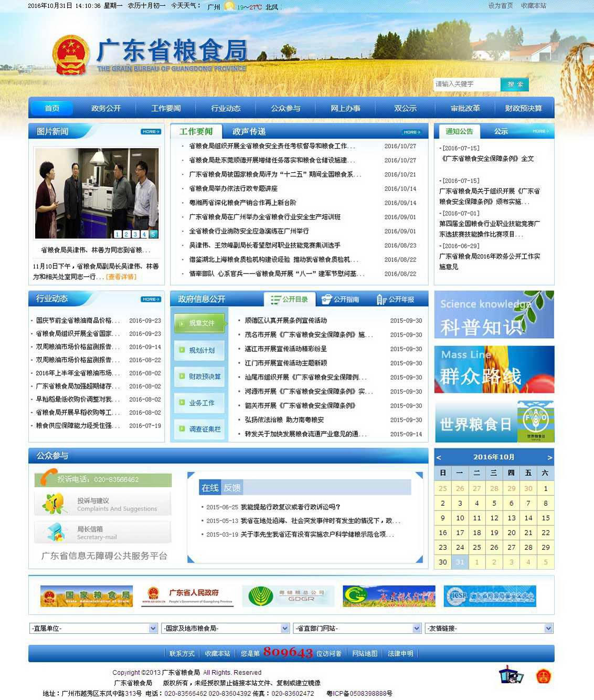Open MORE in 图片新闻 panel
Image resolution: width=594 pixels, height=700 pixels.
[x=151, y=132]
